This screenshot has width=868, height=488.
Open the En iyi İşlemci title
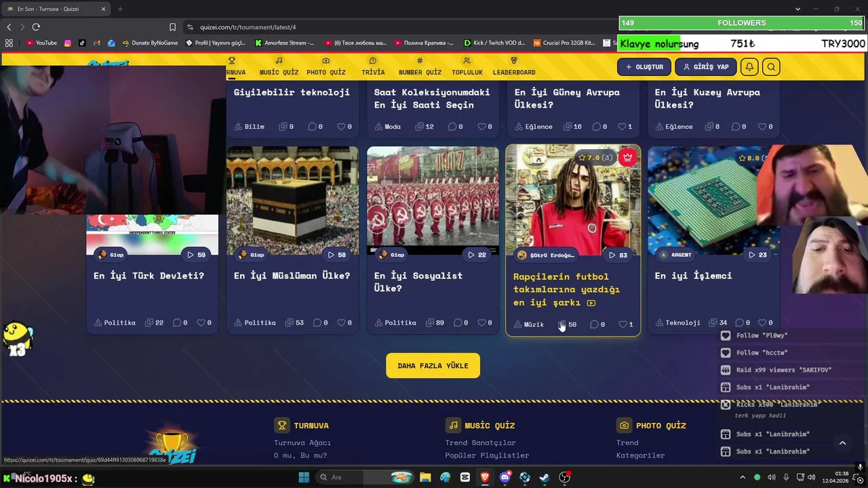point(693,276)
